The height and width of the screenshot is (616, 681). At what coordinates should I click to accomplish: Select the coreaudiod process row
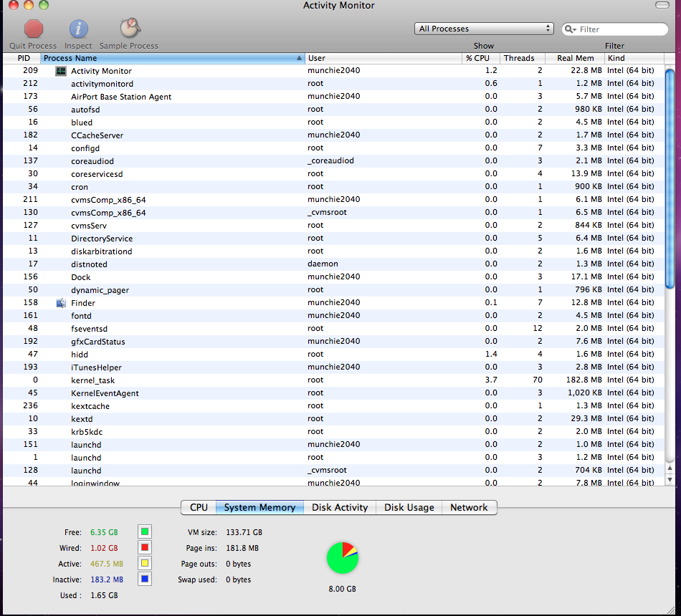click(333, 161)
